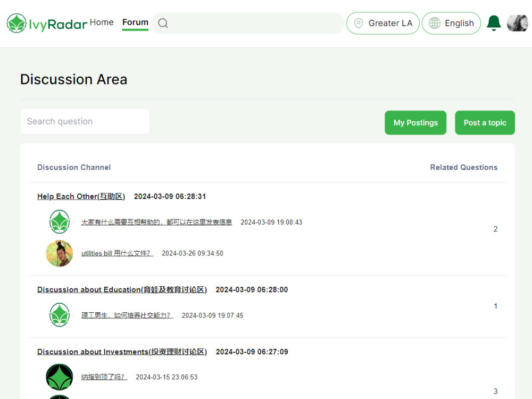The image size is (532, 399).
Task: Open Discussion about Investments channel
Action: click(x=122, y=352)
